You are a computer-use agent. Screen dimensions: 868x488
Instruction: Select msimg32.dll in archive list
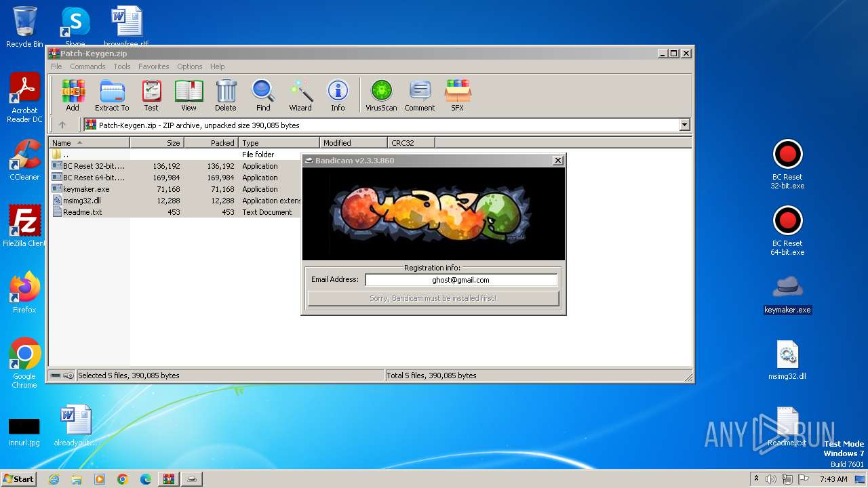[x=175, y=201]
